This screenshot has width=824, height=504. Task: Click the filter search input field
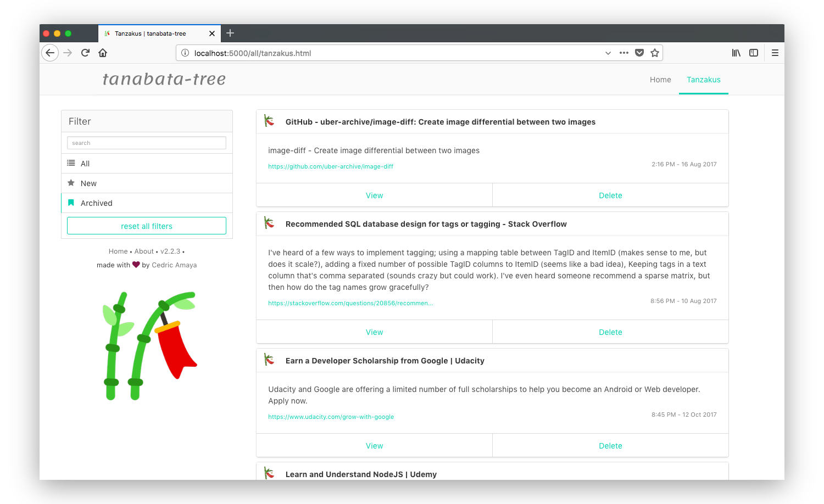tap(147, 143)
